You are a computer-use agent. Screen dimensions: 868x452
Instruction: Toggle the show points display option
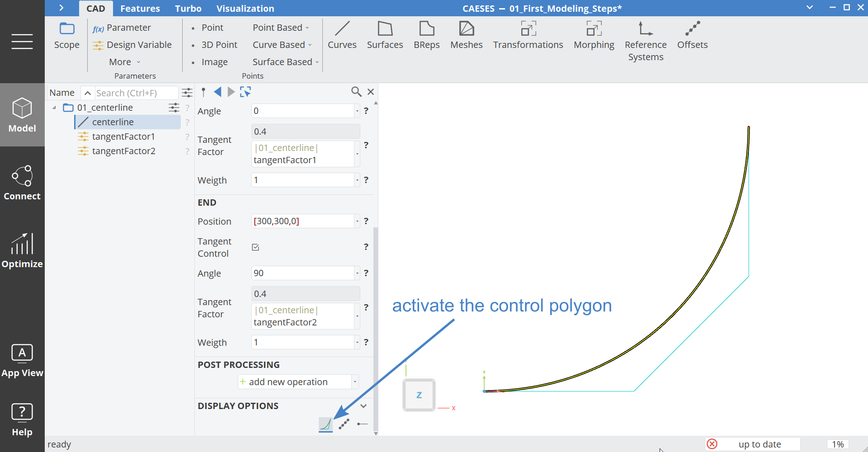344,424
